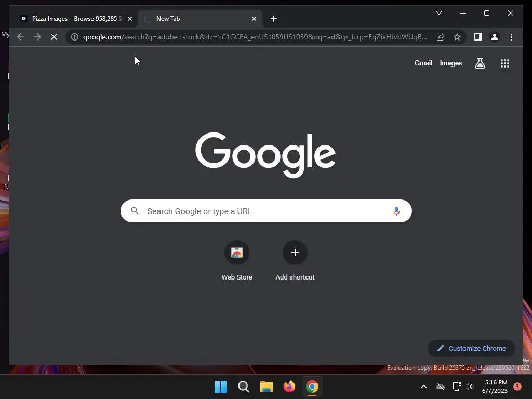Open the clock and date panel
The width and height of the screenshot is (532, 399).
click(x=495, y=387)
